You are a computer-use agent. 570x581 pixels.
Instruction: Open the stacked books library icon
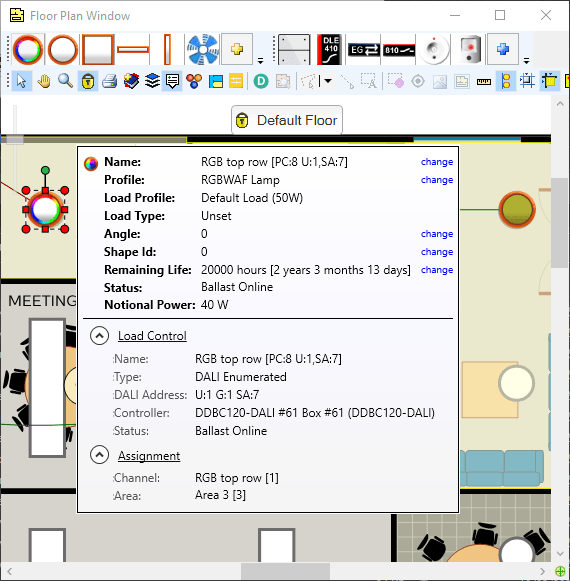(131, 81)
